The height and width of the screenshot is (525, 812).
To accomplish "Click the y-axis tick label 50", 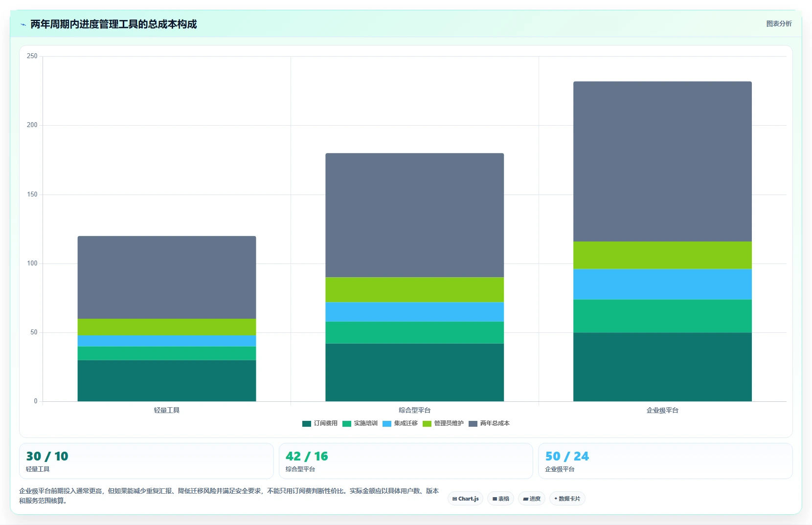I will coord(34,332).
